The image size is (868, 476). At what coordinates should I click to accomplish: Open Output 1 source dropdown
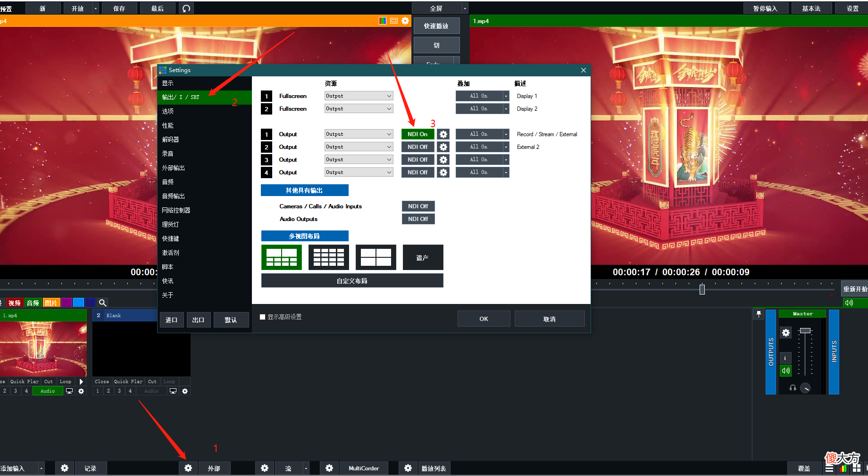pos(359,134)
